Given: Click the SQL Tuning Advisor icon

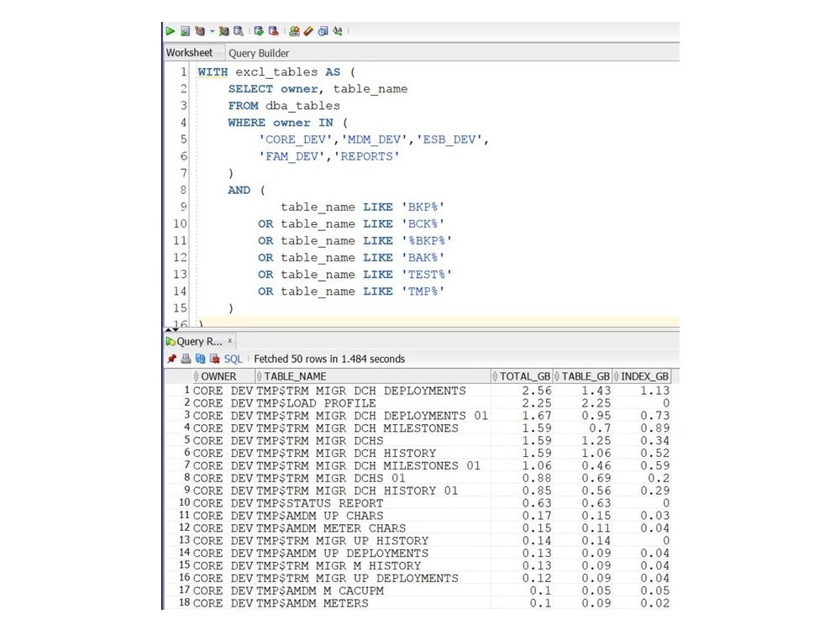Looking at the screenshot, I should 239,31.
